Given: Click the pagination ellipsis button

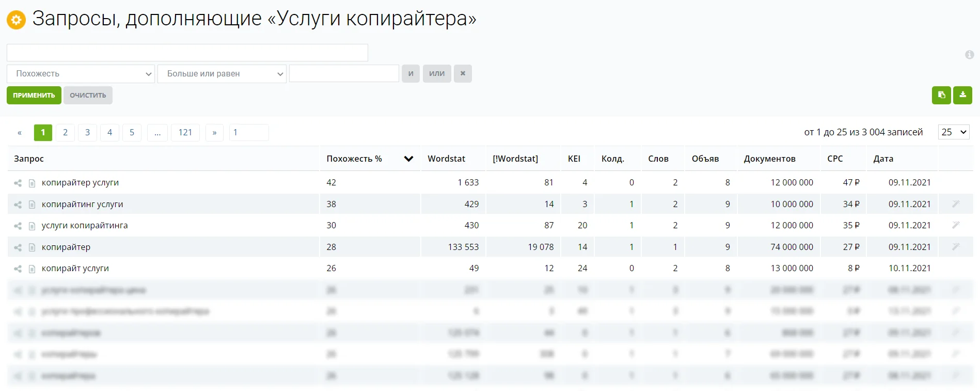Looking at the screenshot, I should [157, 133].
